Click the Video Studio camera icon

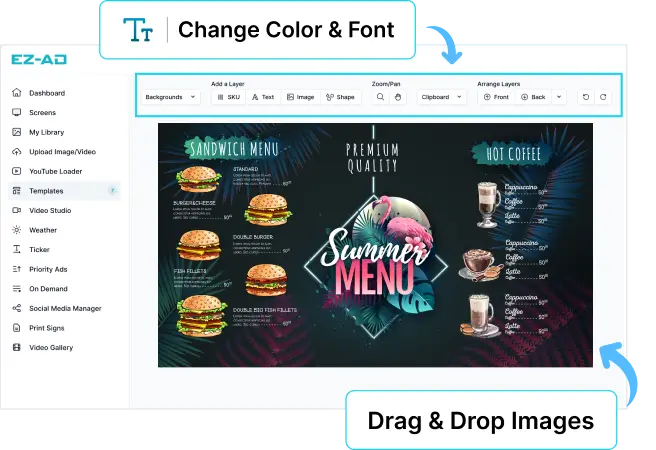[17, 210]
